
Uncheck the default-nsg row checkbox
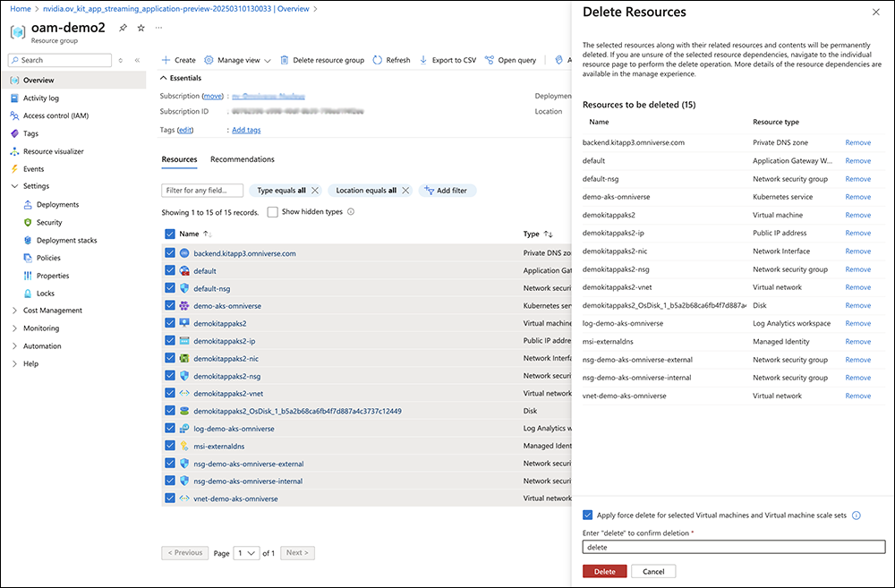[x=169, y=287]
